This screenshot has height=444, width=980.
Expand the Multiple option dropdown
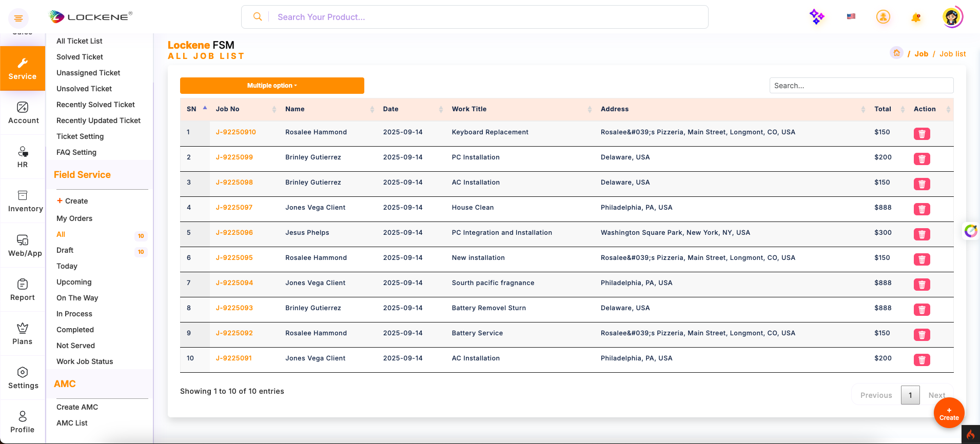point(272,86)
